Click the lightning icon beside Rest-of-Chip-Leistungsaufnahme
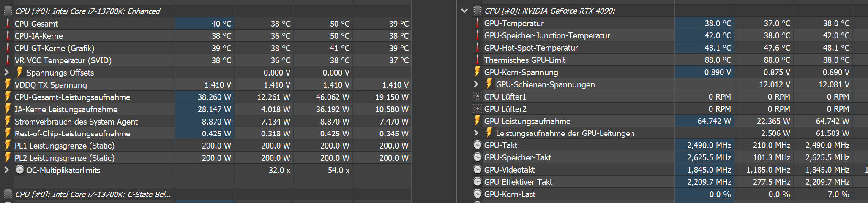This screenshot has height=203, width=868. tap(8, 133)
